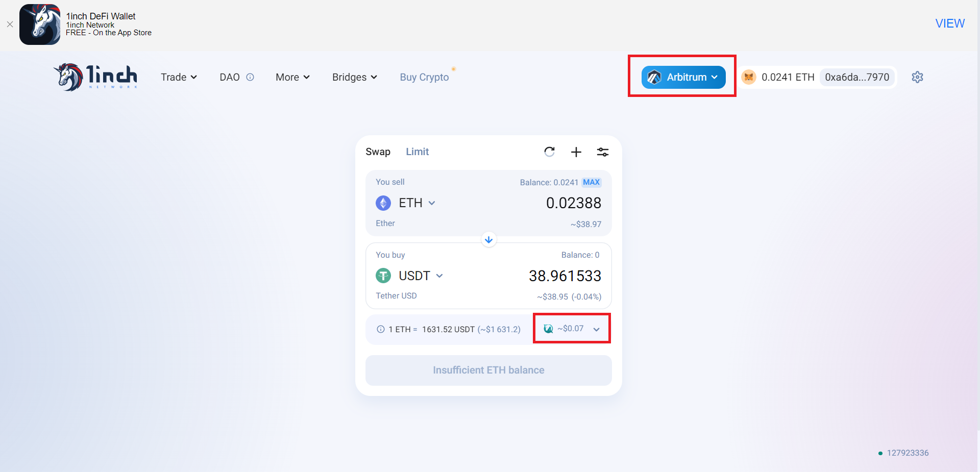
Task: Switch to the Swap tab
Action: pos(378,152)
